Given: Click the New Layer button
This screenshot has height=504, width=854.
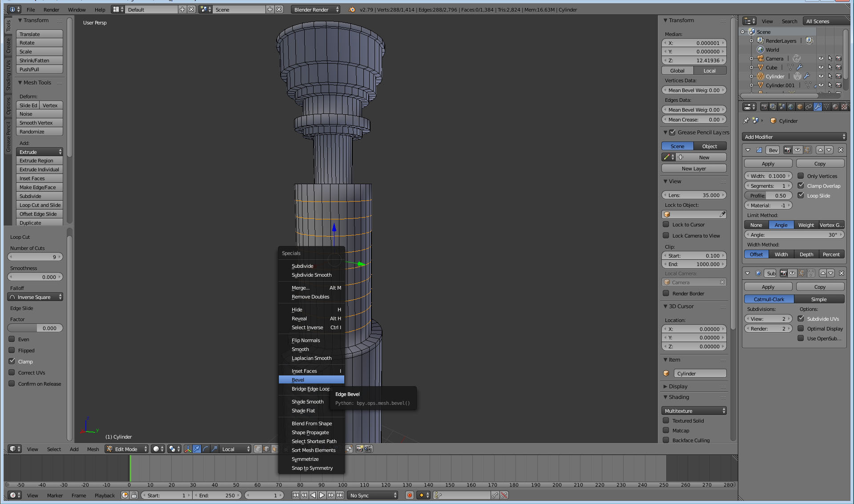Looking at the screenshot, I should click(694, 168).
